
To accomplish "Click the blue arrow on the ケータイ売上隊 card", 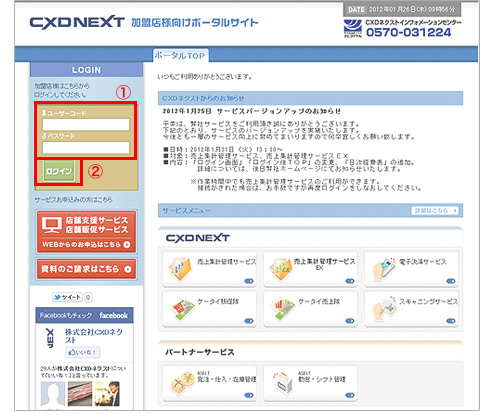I will [350, 321].
